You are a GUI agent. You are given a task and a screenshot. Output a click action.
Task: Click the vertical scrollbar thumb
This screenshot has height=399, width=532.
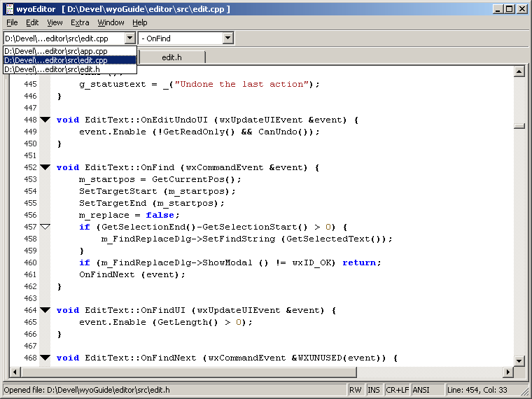coord(519,126)
